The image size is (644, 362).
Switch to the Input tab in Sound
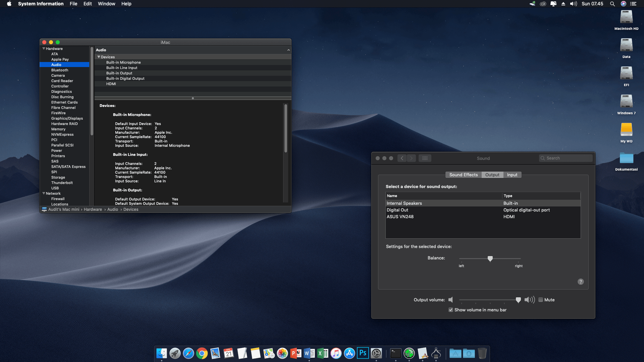click(x=512, y=175)
